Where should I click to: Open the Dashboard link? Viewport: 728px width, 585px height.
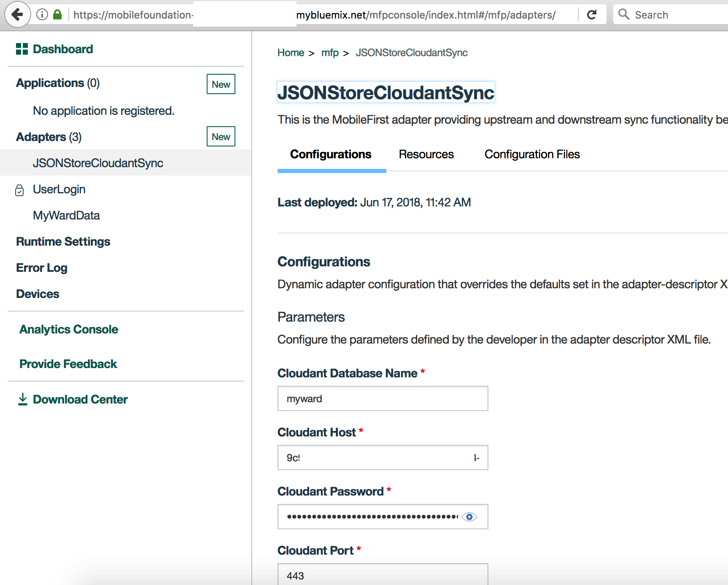pos(63,49)
